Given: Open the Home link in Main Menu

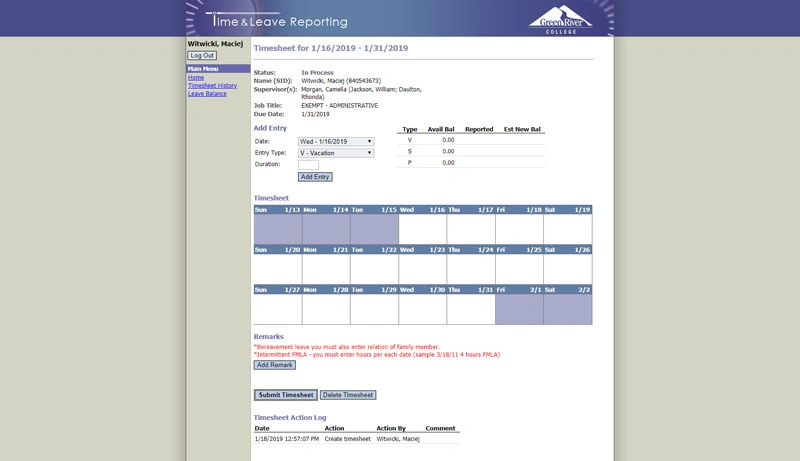Looking at the screenshot, I should tap(196, 78).
